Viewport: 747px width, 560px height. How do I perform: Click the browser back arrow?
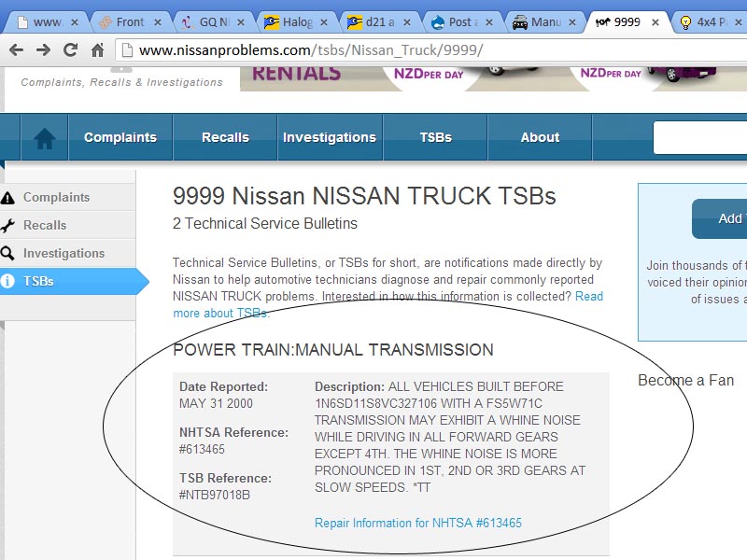point(16,50)
